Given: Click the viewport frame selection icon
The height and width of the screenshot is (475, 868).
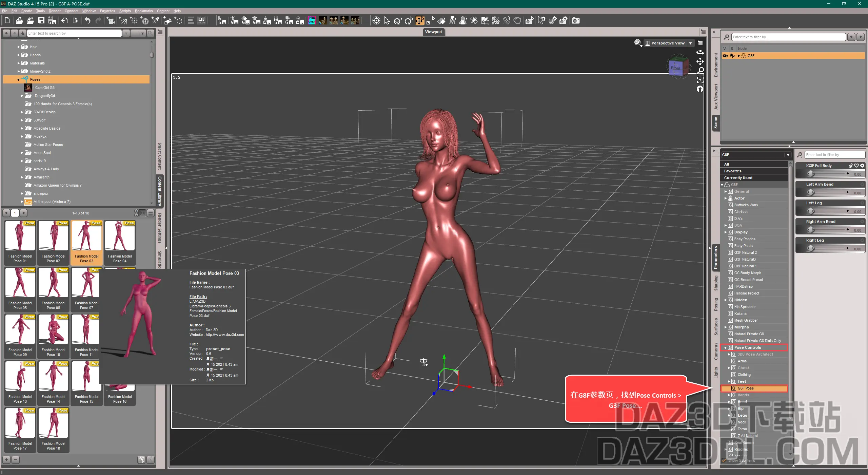Looking at the screenshot, I should pos(700,80).
